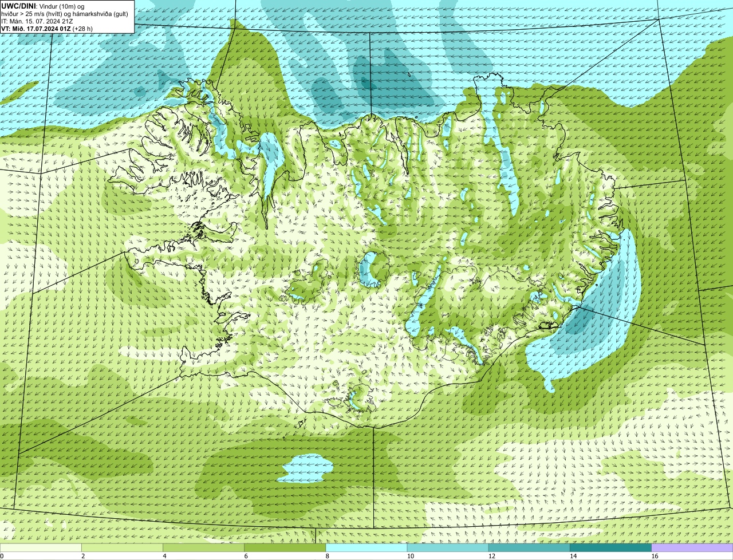
Task: Click the medium teal 12–14 legend swatch
Action: [x=529, y=548]
